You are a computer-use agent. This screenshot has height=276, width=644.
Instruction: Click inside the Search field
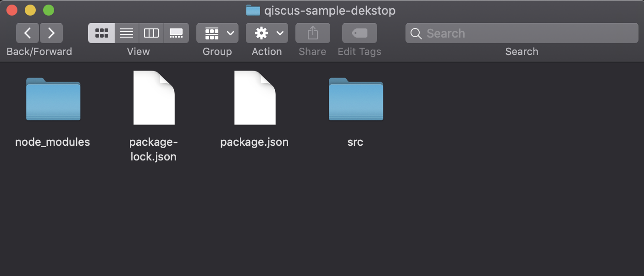(522, 33)
